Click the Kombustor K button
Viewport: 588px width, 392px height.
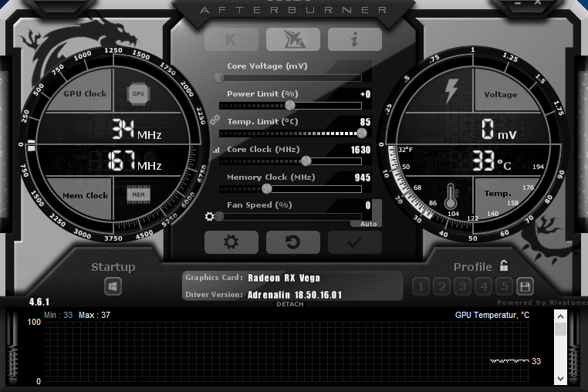coord(231,39)
